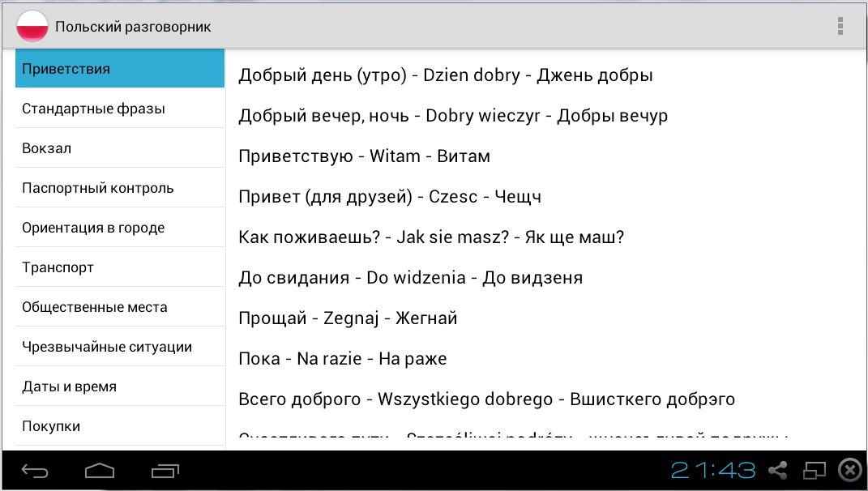This screenshot has height=491, width=868.
Task: Tap the Android back button
Action: click(x=35, y=471)
